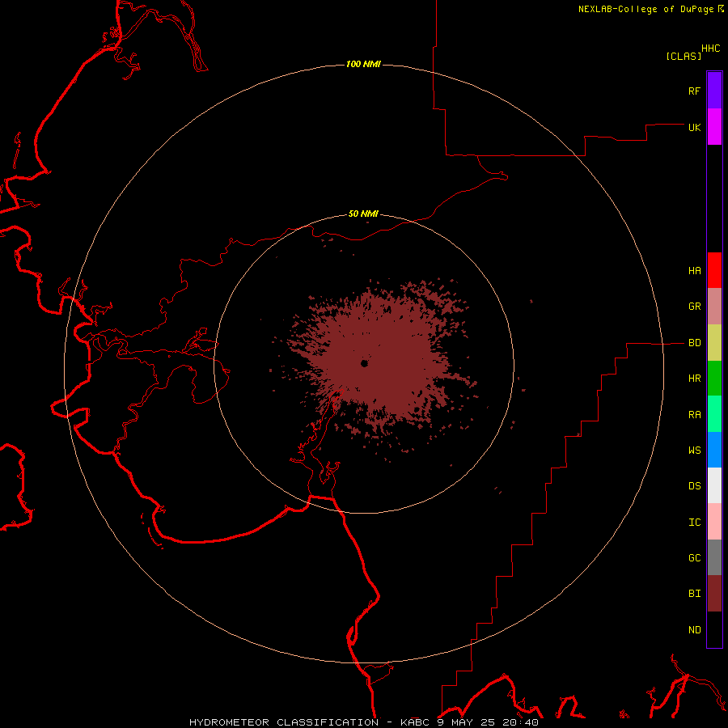Viewport: 728px width, 728px height.
Task: Click the UK legend label
Action: [694, 127]
